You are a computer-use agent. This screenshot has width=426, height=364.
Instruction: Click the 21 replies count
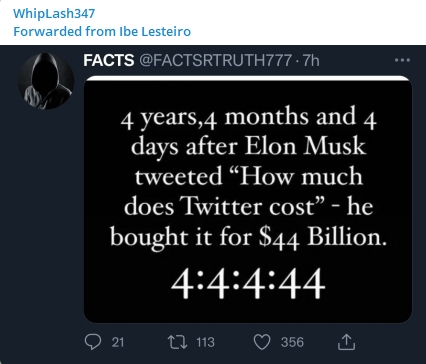[118, 342]
